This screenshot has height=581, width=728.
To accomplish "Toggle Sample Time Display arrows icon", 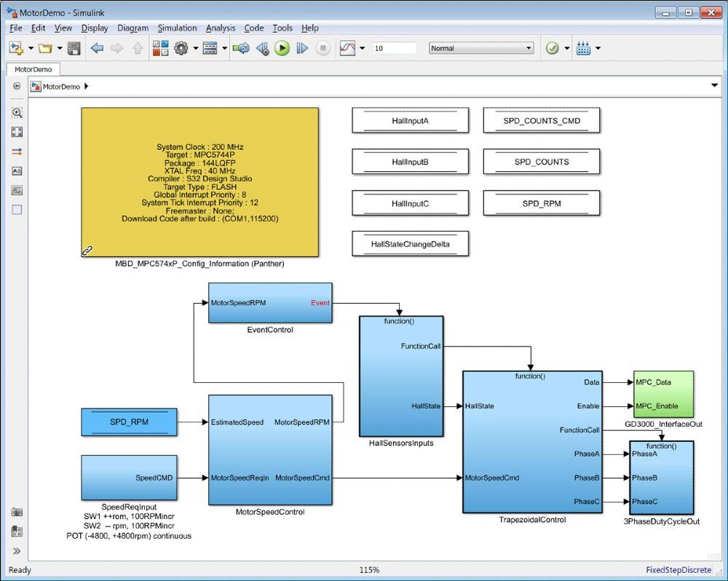I will (17, 151).
